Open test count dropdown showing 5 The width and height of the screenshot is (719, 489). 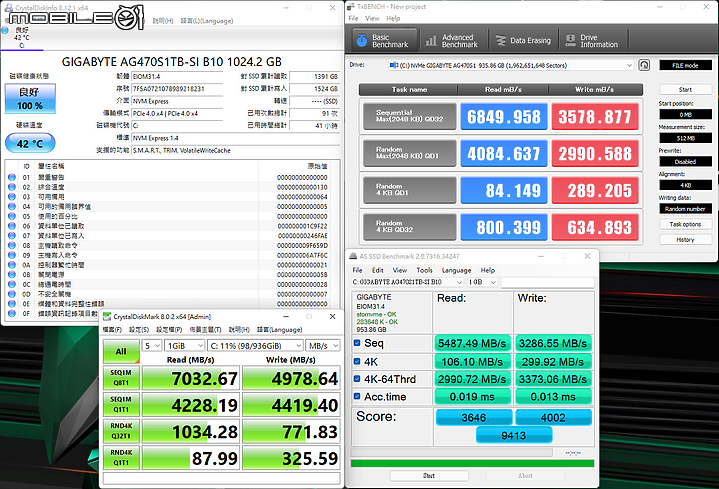[152, 345]
